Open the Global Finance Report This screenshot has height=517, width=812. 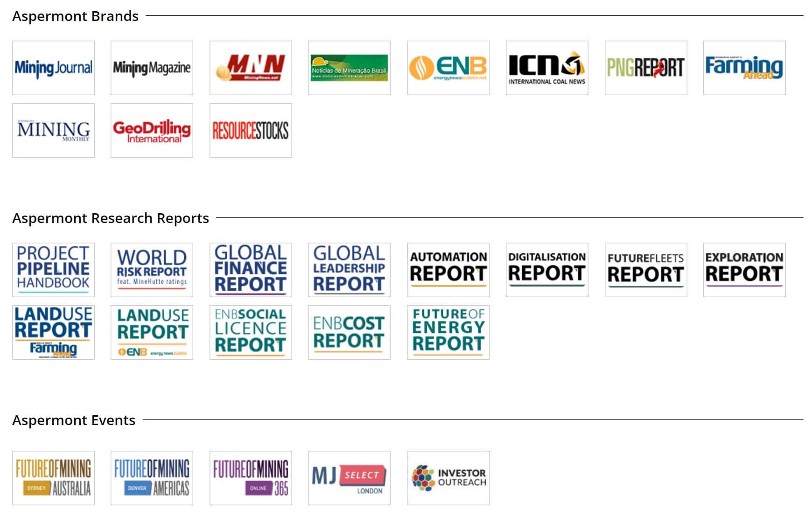point(251,270)
